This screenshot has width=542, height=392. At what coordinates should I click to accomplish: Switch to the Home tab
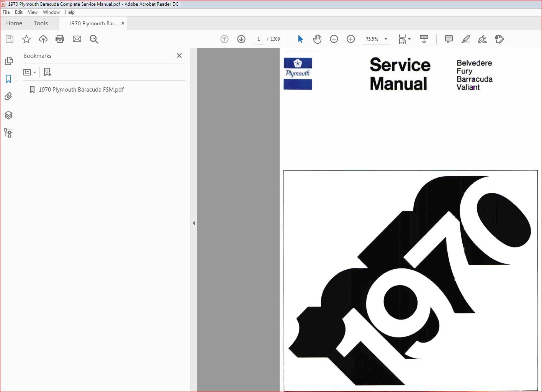14,23
